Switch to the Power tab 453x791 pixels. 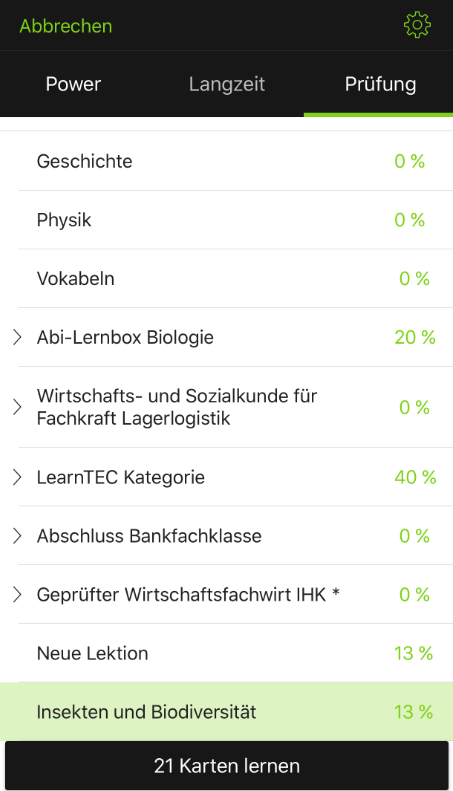[x=74, y=84]
